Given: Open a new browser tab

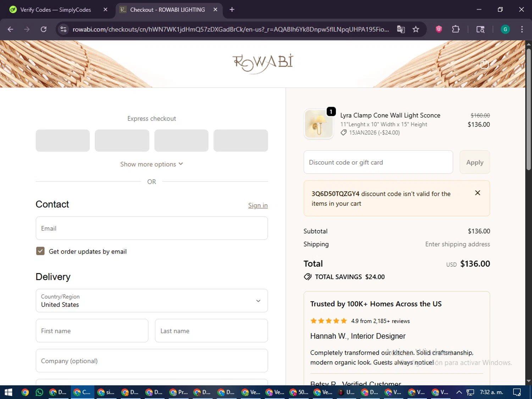Looking at the screenshot, I should pyautogui.click(x=232, y=10).
